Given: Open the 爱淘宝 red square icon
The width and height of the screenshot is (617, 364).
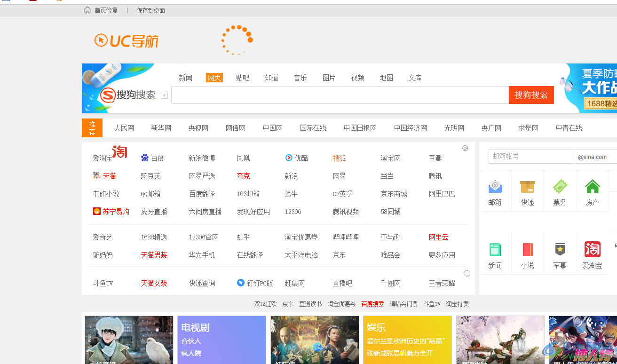Looking at the screenshot, I should tap(592, 249).
